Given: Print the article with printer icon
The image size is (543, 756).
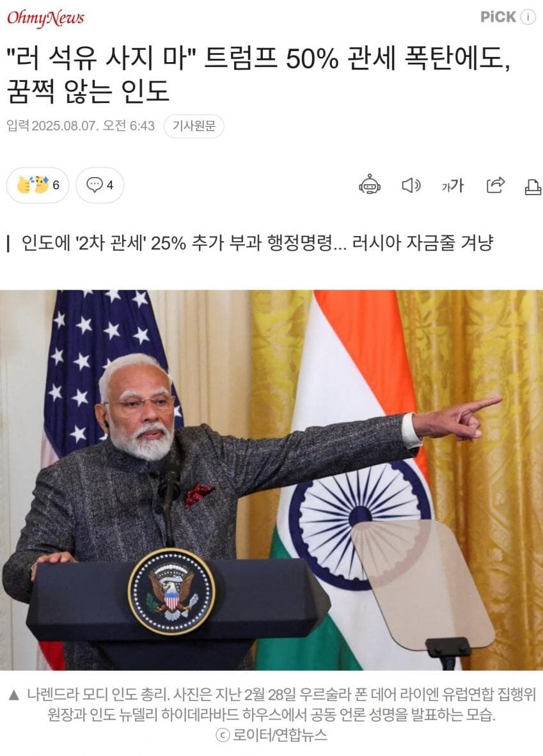Looking at the screenshot, I should click(533, 185).
